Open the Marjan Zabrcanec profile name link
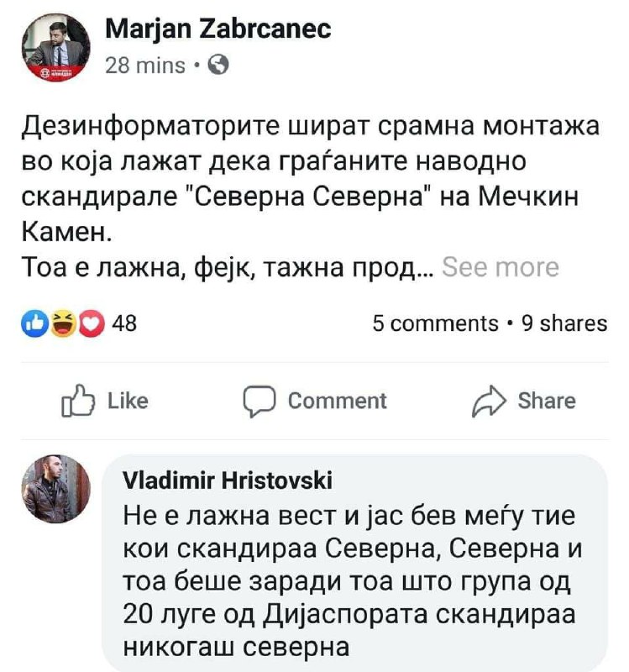The image size is (629, 672). pos(218,30)
